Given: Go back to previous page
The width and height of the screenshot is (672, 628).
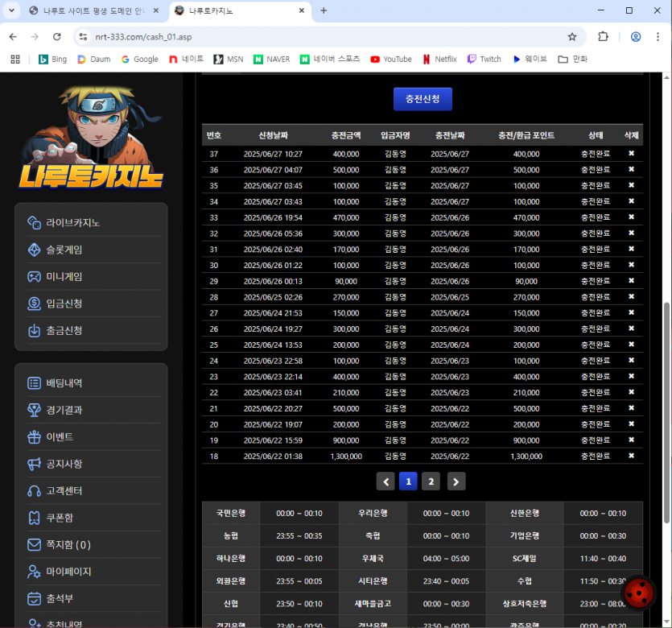Looking at the screenshot, I should (x=13, y=37).
